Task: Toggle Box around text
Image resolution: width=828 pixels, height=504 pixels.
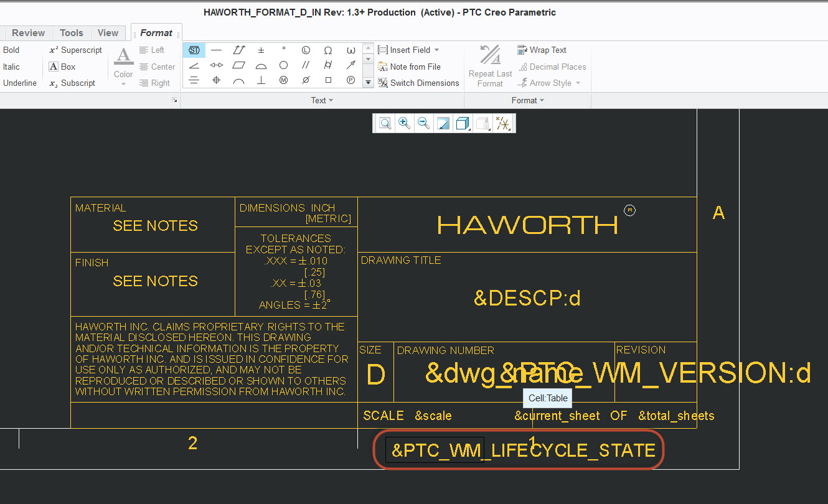Action: [62, 67]
